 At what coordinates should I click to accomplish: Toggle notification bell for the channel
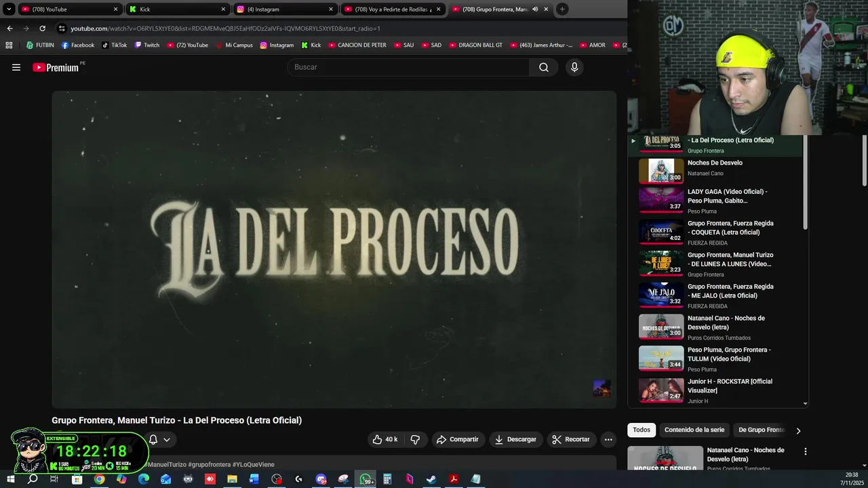click(153, 439)
